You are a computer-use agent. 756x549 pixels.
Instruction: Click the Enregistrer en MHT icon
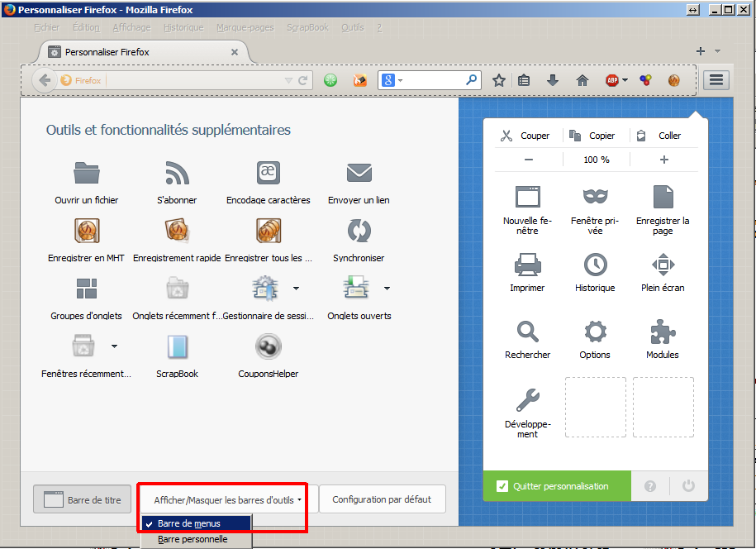pyautogui.click(x=87, y=231)
